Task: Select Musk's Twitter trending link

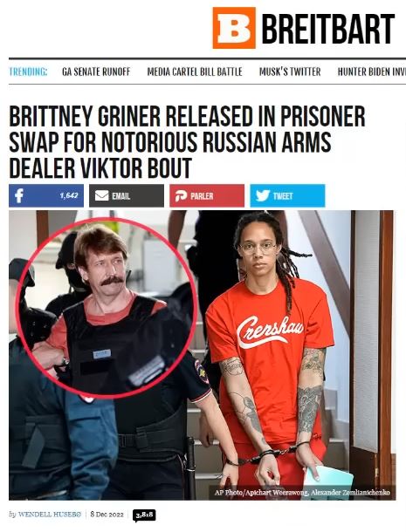Action: (x=290, y=72)
